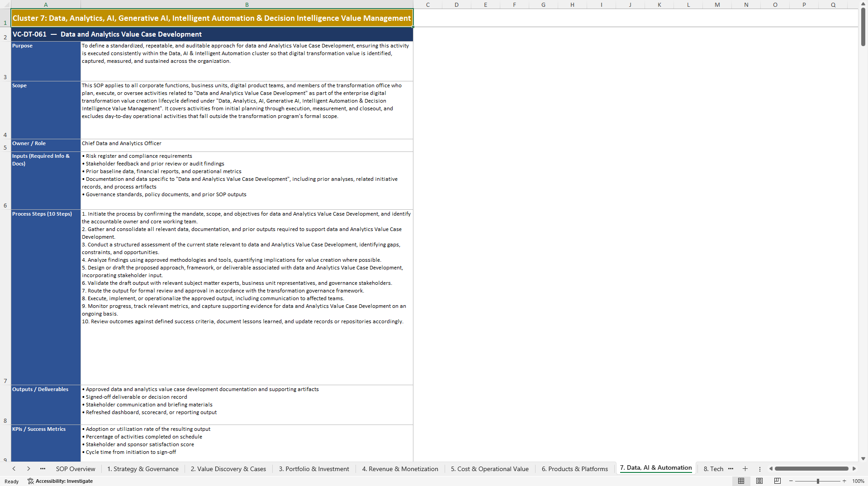The width and height of the screenshot is (868, 486).
Task: Select the VC-DT-061 heading cell
Action: (212, 34)
